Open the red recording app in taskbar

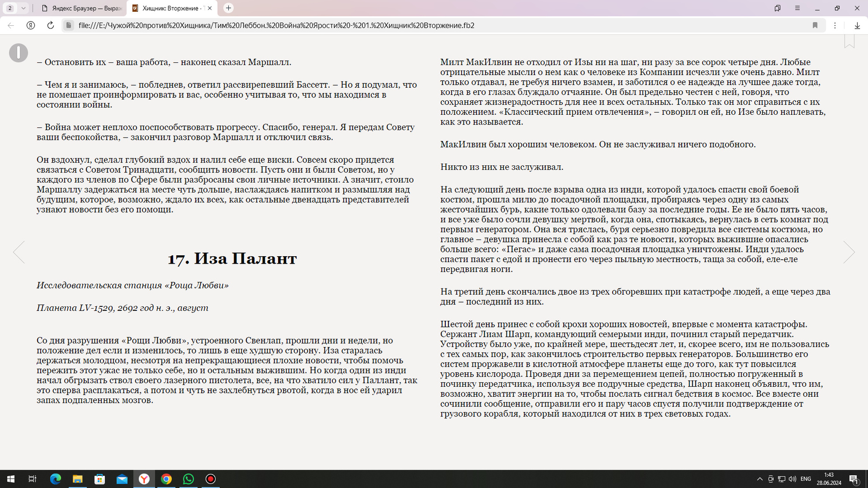[210, 479]
